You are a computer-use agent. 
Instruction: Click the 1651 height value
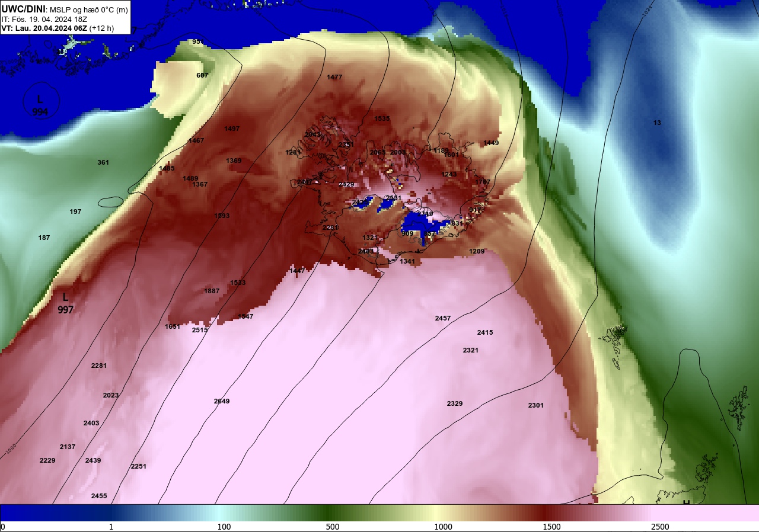[x=173, y=326]
